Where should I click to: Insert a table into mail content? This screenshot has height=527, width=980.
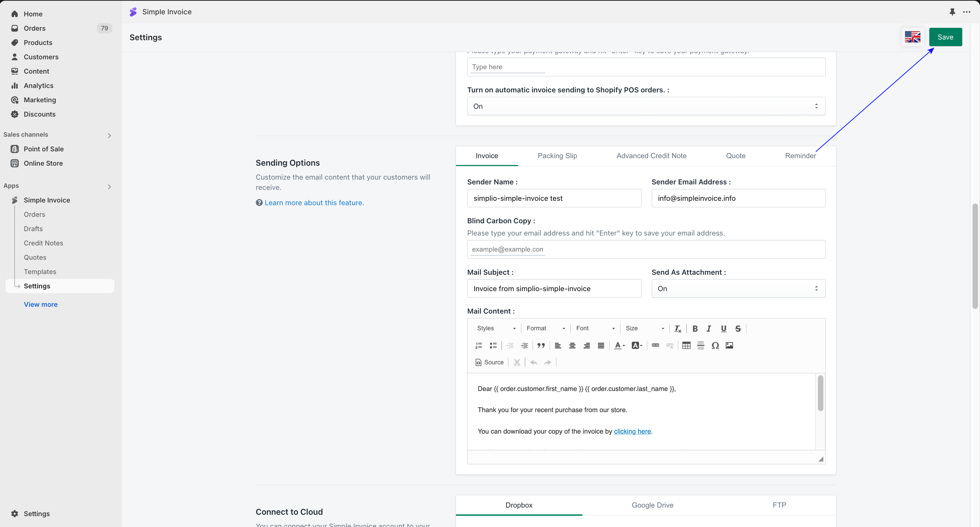[x=686, y=345]
